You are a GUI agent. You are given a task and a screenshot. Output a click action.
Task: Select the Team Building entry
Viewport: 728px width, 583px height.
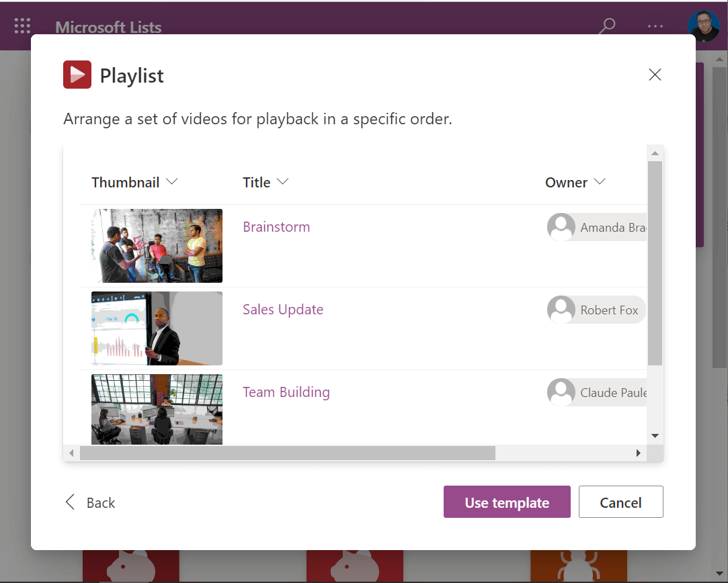286,392
